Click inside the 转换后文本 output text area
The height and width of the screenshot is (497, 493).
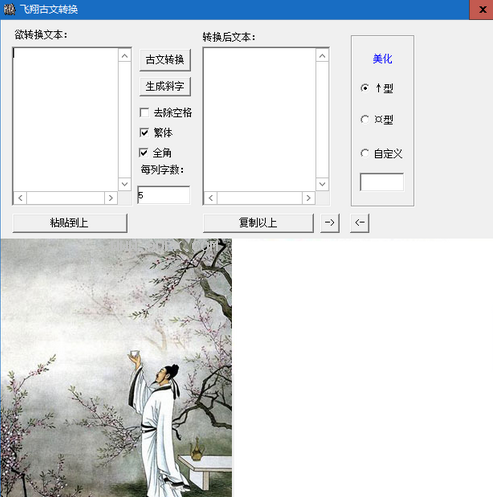click(259, 119)
